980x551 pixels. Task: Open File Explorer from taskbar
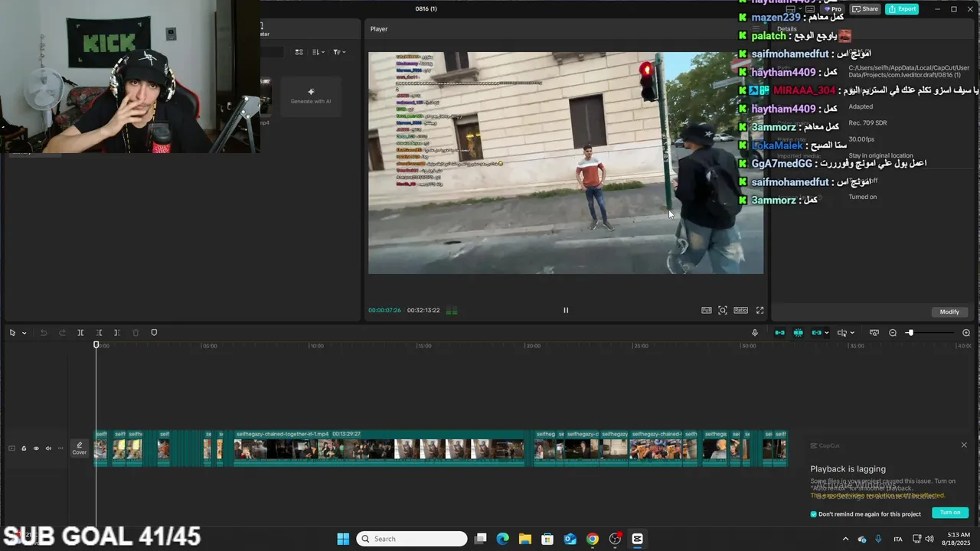[525, 539]
